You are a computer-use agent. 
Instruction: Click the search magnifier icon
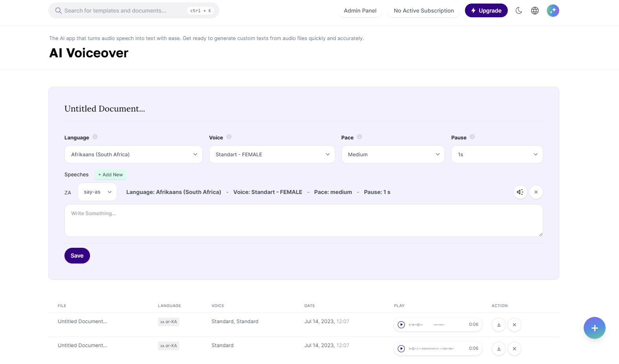58,11
